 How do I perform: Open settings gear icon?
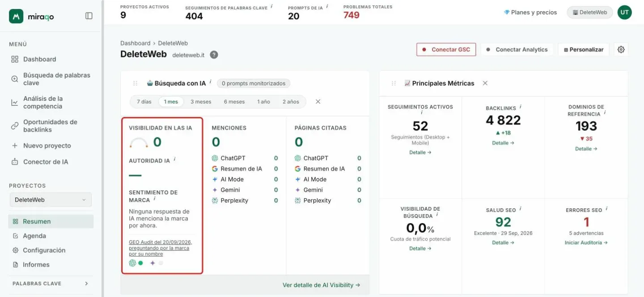(x=621, y=50)
